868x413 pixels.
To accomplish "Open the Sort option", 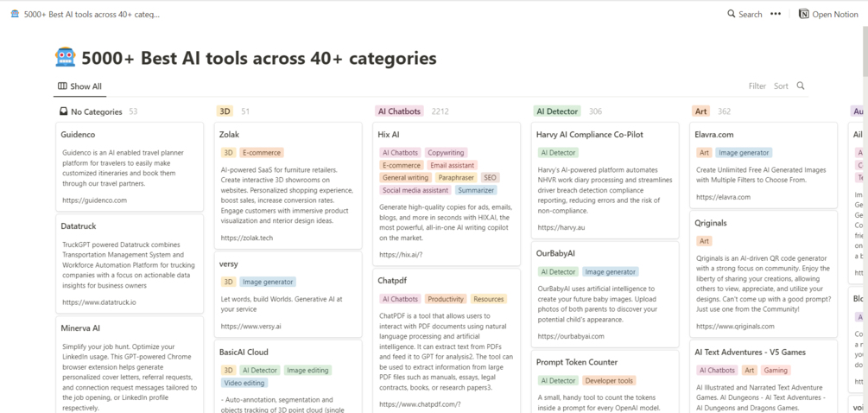I will [x=781, y=86].
